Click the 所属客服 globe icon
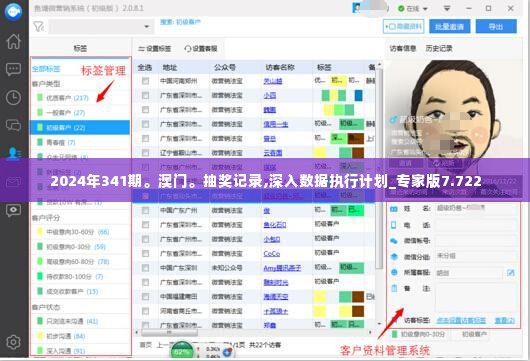530x361 pixels. pyautogui.click(x=394, y=272)
